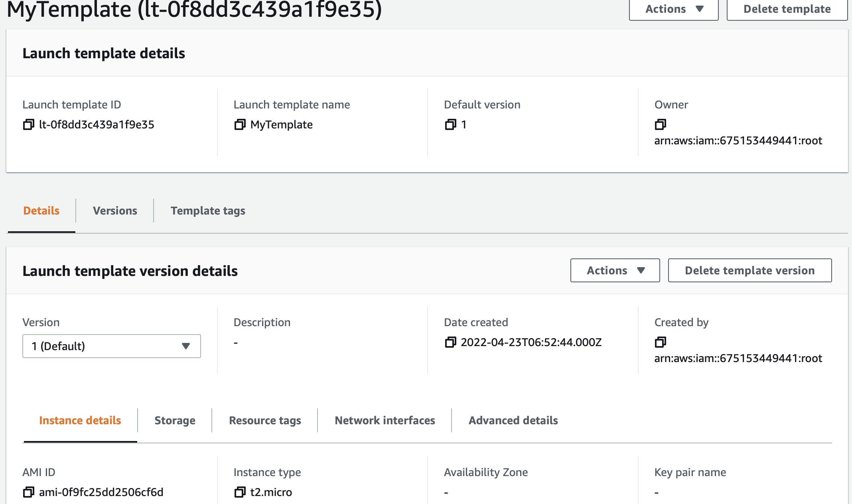Open the Network interfaces tab
852x504 pixels.
click(385, 421)
